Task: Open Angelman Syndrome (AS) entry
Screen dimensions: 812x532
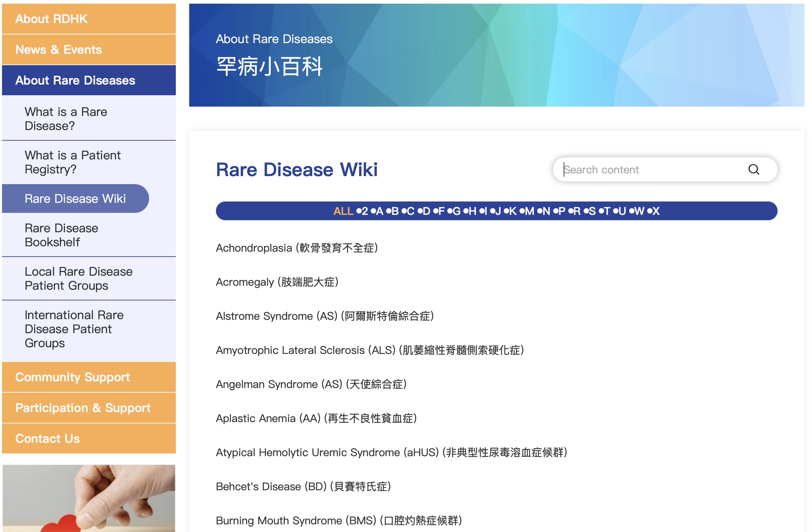Action: pos(311,384)
